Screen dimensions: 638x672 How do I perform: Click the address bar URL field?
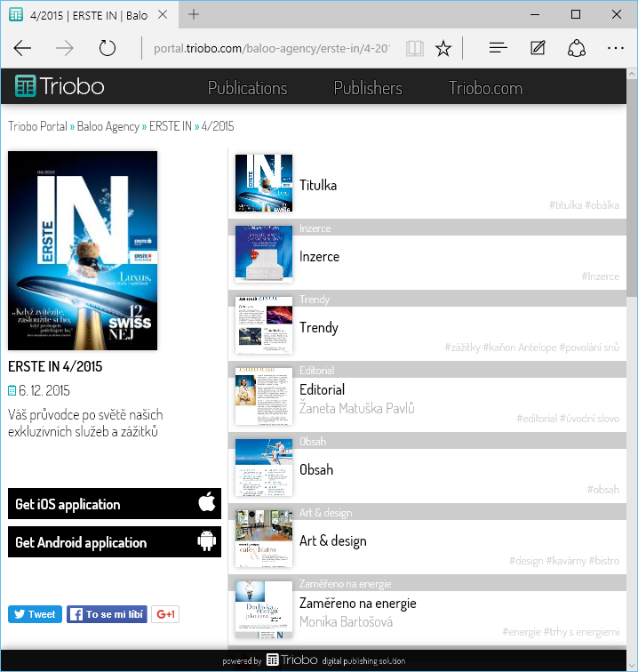272,48
